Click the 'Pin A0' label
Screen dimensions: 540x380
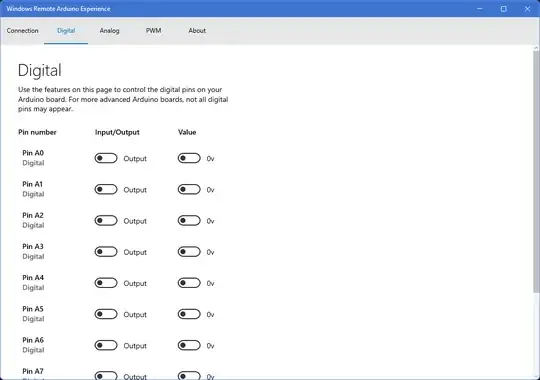(x=33, y=153)
